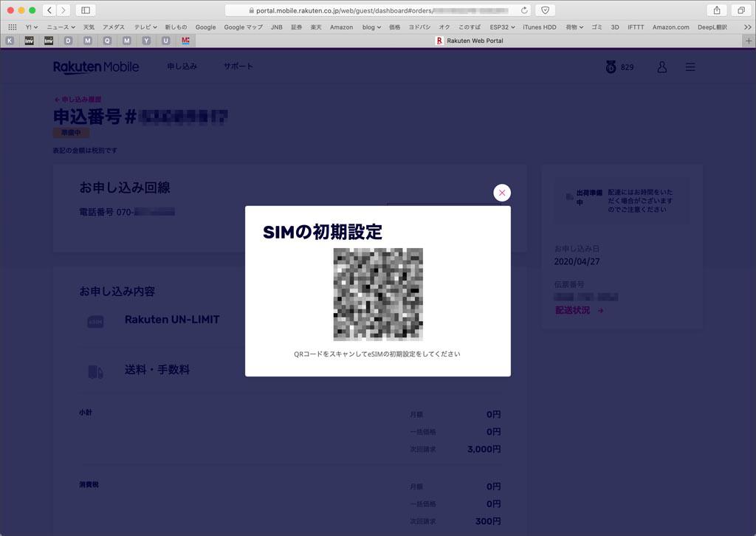The height and width of the screenshot is (536, 756).
Task: Open a new tab with plus button
Action: point(749,41)
